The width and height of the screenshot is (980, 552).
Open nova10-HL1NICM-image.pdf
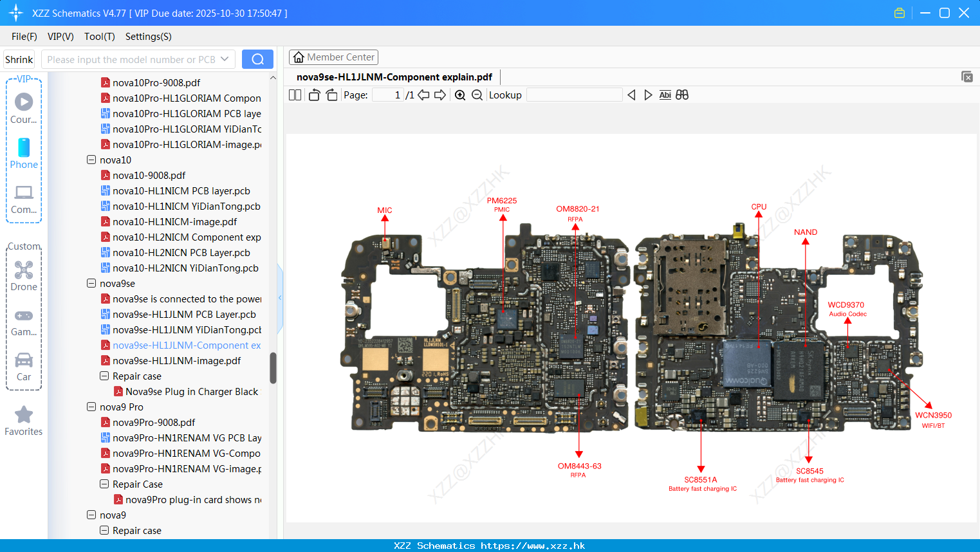174,221
